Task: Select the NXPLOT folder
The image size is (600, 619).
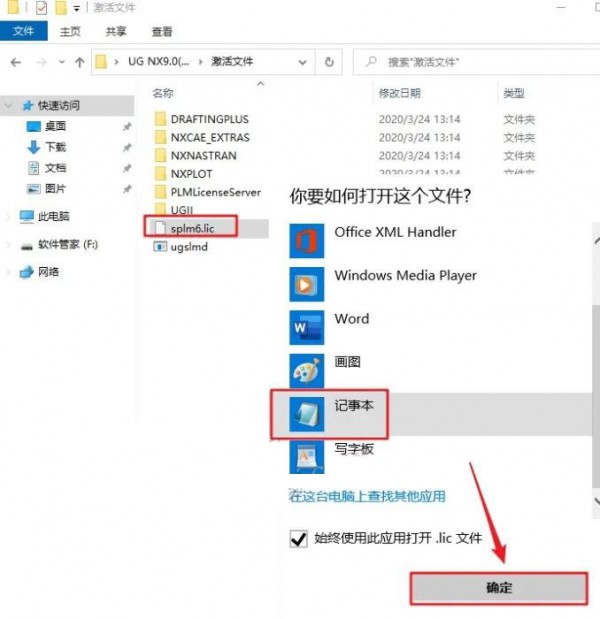Action: [191, 174]
